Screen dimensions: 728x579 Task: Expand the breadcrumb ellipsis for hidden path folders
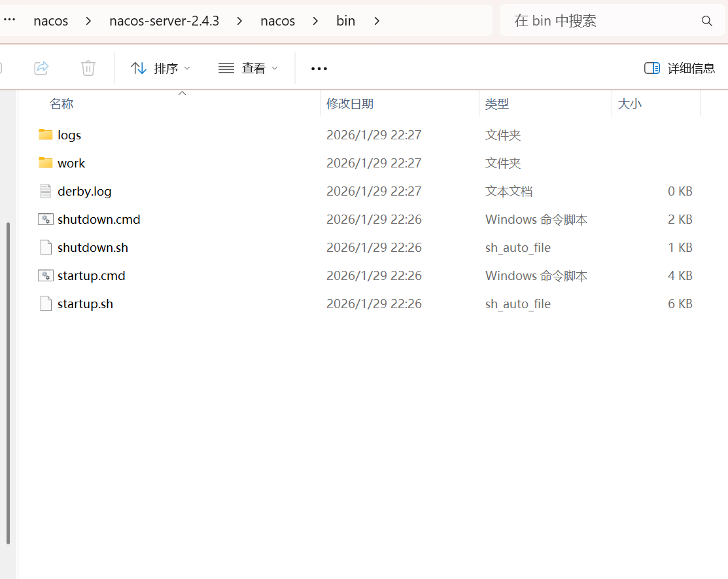click(9, 21)
